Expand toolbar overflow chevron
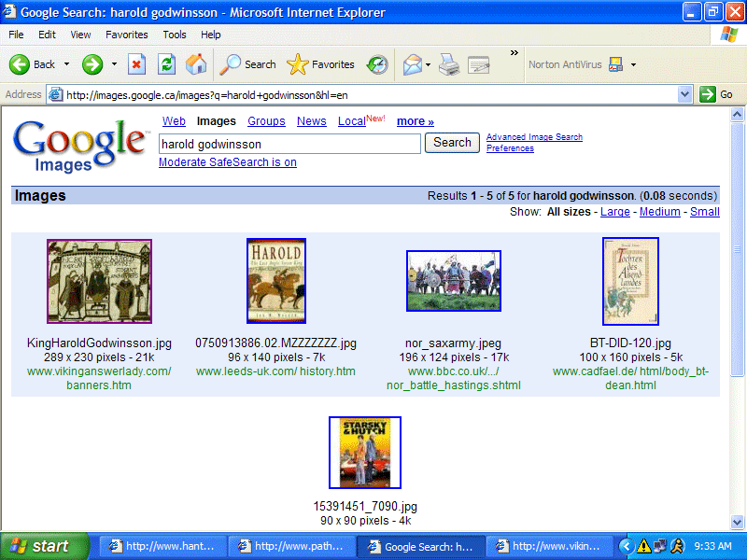747x560 pixels. [514, 53]
